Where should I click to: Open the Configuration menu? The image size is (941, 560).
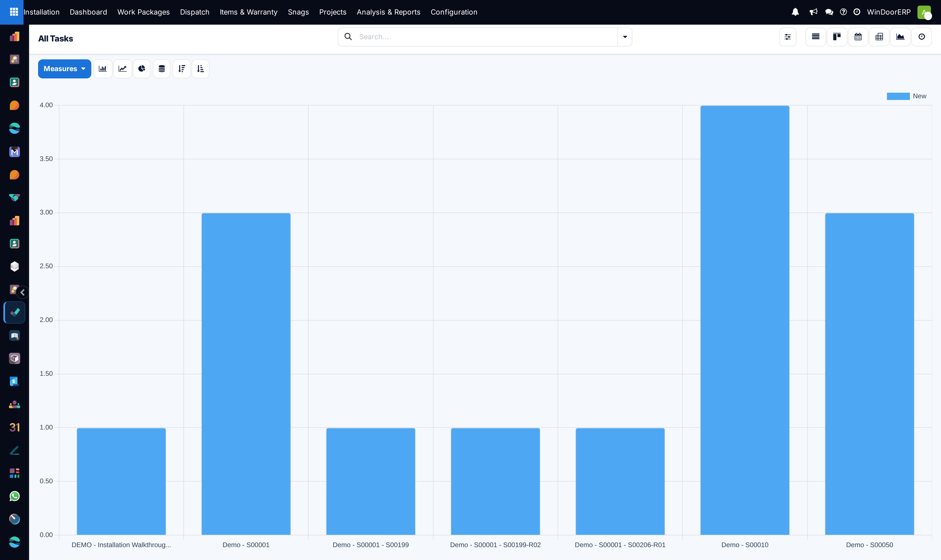[x=454, y=12]
